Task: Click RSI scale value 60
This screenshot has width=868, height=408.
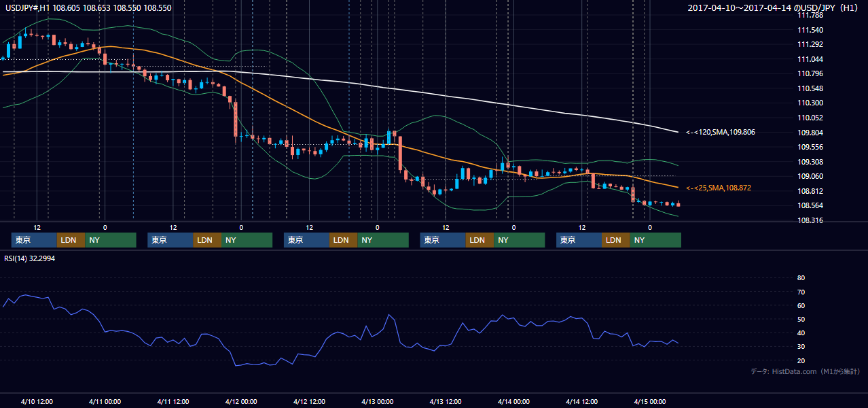Action: coord(801,305)
